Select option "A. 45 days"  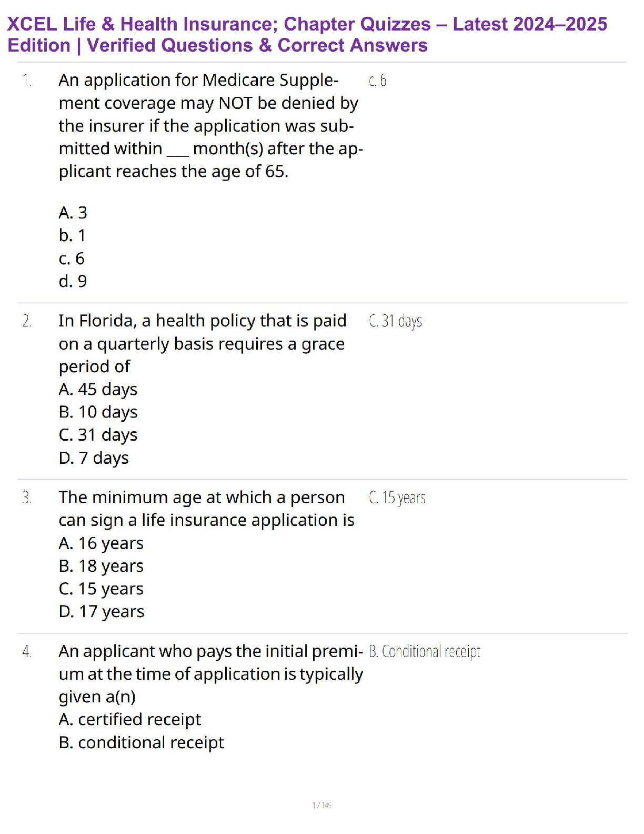[x=98, y=389]
